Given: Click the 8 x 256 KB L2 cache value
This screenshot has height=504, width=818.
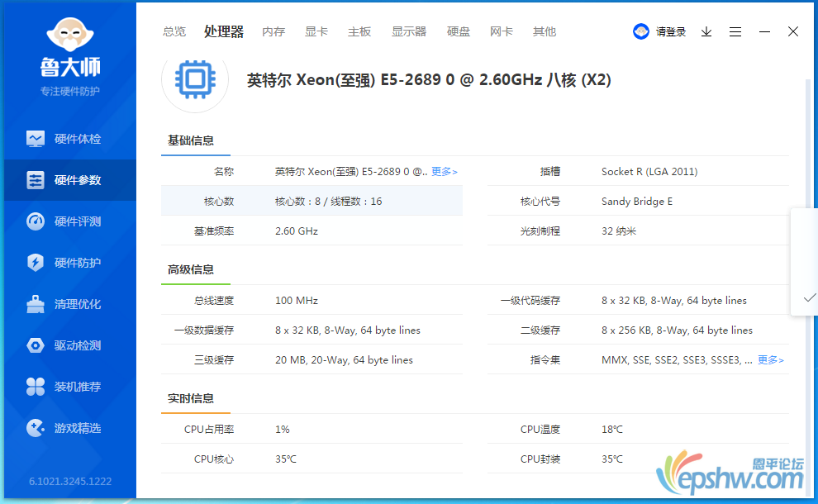Looking at the screenshot, I should pyautogui.click(x=678, y=330).
